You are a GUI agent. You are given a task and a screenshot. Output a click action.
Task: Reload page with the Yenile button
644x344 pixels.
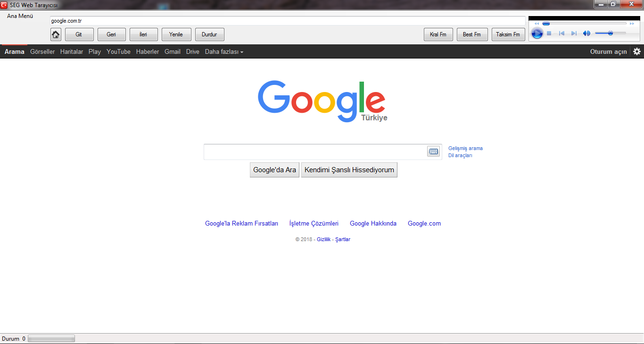click(176, 34)
